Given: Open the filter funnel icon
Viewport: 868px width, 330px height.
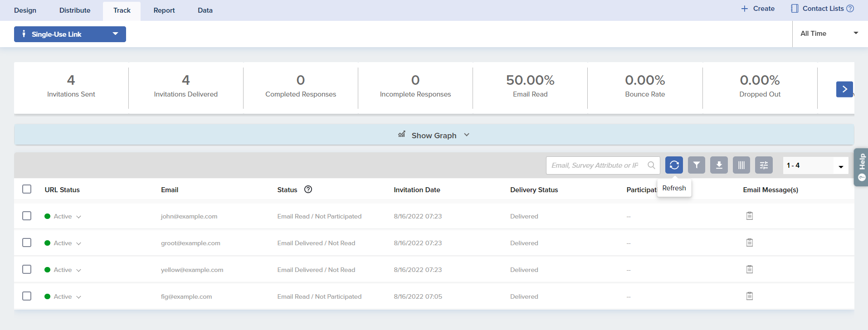Looking at the screenshot, I should (696, 165).
